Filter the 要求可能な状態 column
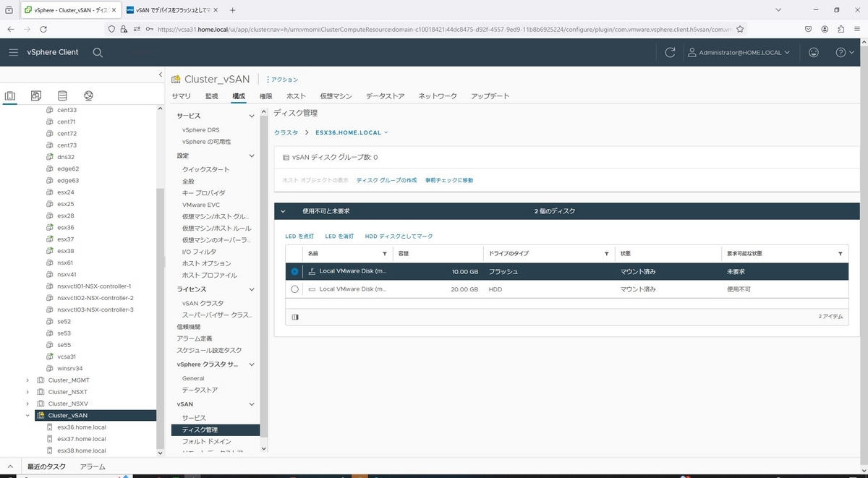The image size is (868, 478). 840,254
